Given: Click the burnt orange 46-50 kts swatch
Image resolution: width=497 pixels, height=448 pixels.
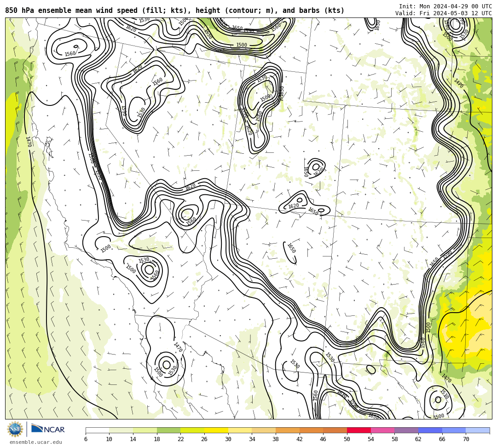Looking at the screenshot, I should 335,430.
